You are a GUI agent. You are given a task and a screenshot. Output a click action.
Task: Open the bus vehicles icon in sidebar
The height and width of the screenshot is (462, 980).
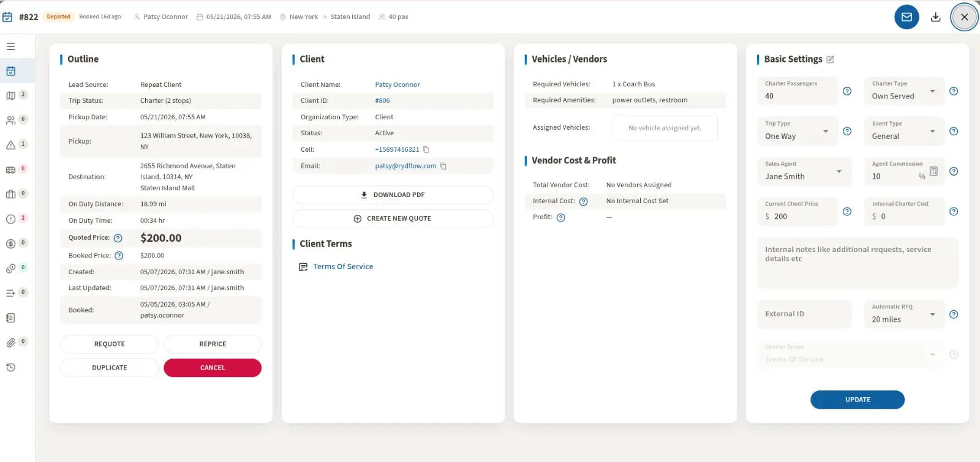pyautogui.click(x=10, y=170)
